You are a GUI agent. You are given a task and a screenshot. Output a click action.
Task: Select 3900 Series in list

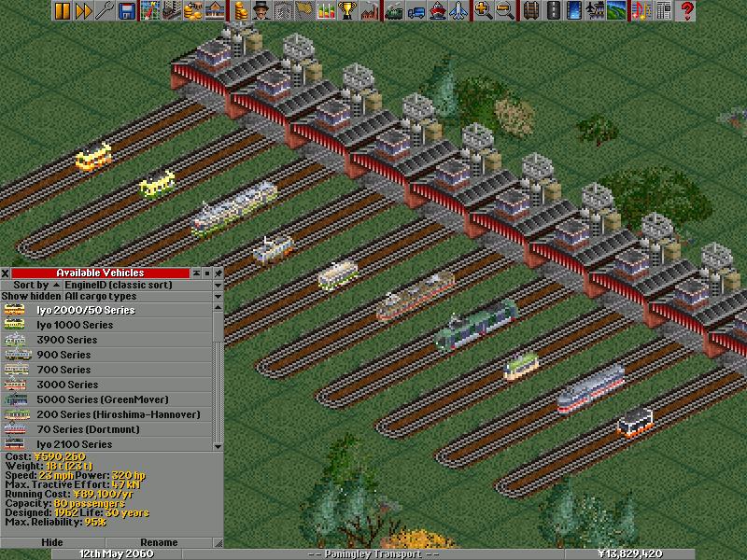tap(106, 340)
